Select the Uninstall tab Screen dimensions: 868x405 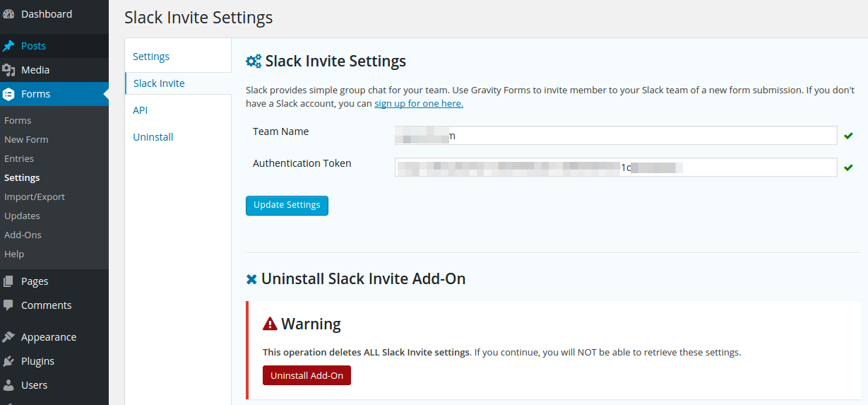tap(153, 137)
